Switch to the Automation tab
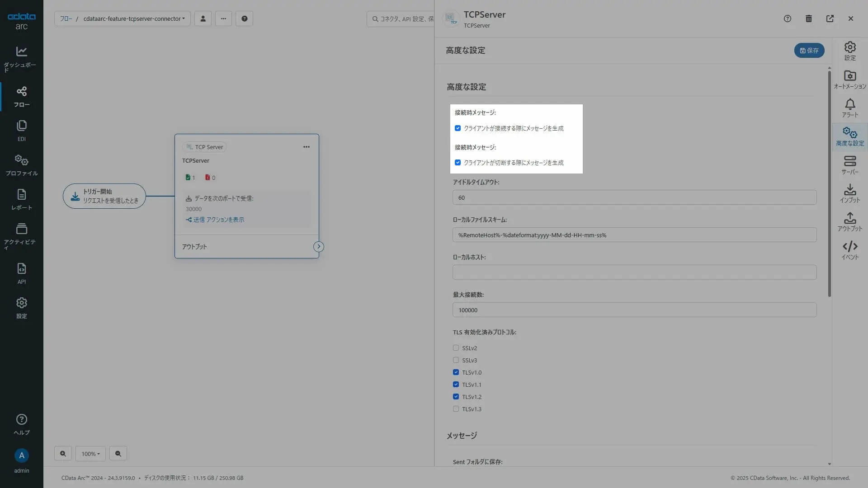The image size is (868, 488). [849, 80]
